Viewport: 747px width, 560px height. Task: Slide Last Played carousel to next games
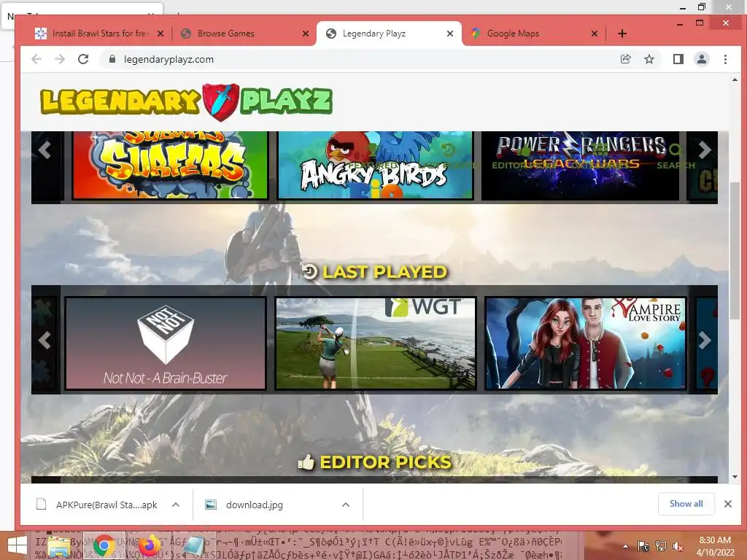[705, 340]
